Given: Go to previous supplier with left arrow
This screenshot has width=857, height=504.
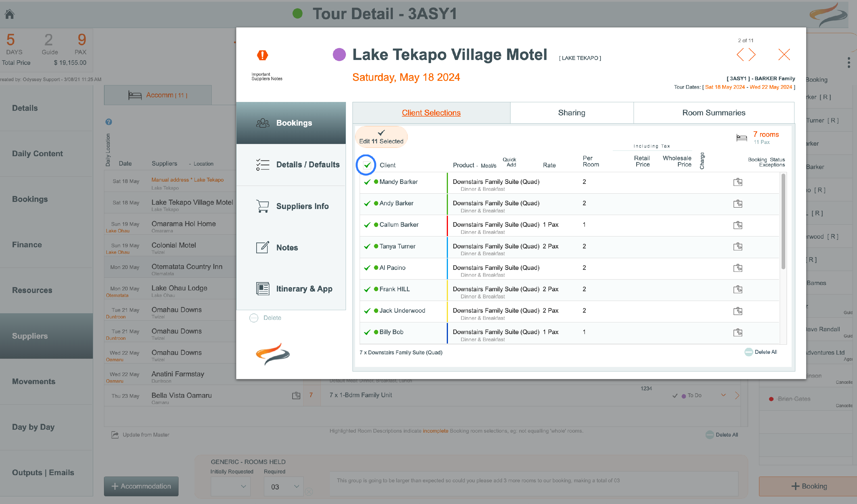Looking at the screenshot, I should pyautogui.click(x=740, y=55).
